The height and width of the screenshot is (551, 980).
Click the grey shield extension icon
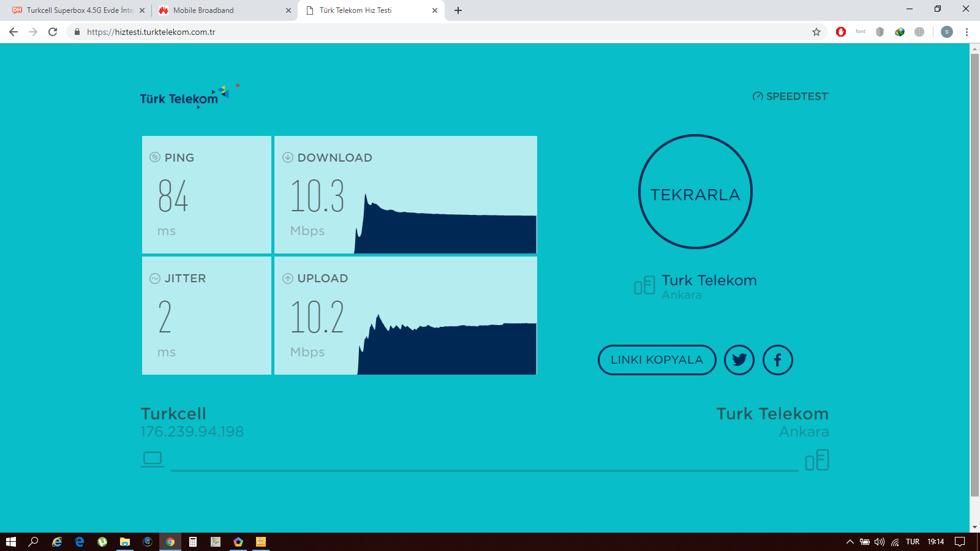coord(880,32)
